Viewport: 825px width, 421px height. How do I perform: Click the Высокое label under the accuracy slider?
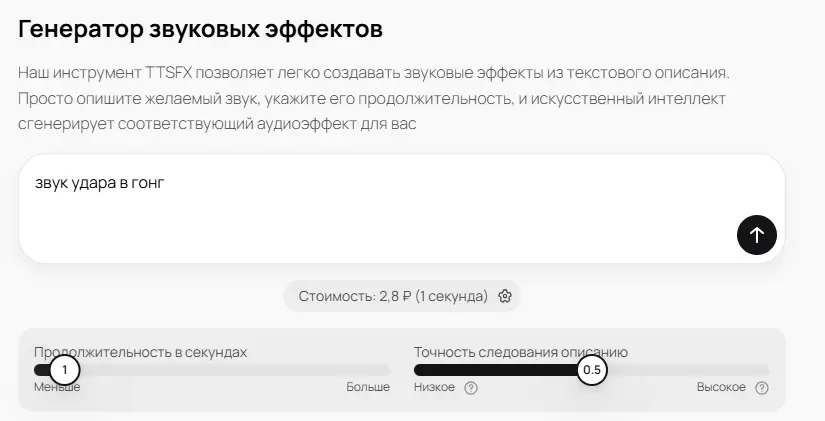click(721, 387)
